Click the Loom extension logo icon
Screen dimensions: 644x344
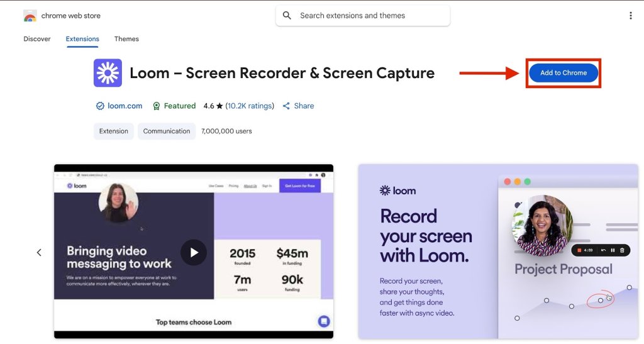[x=108, y=73]
